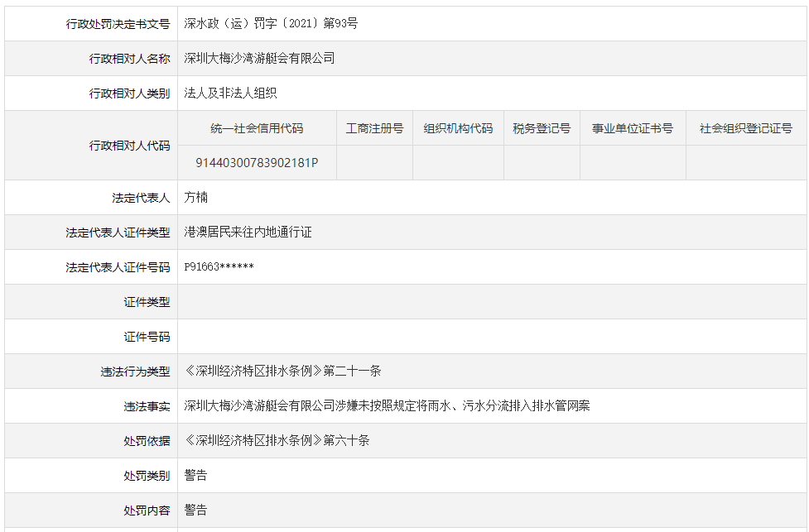This screenshot has height=532, width=809.
Task: Click the value 法人及非法人组织
Action: click(x=231, y=93)
